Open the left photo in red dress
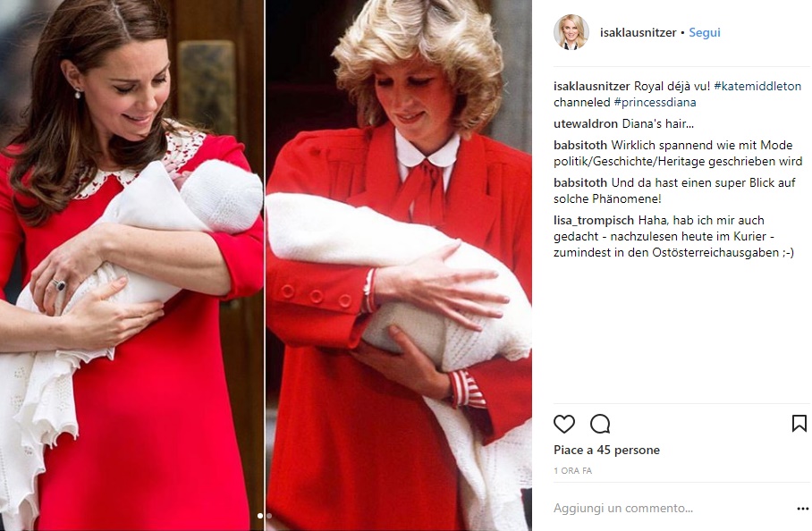This screenshot has width=812, height=531. 131,265
